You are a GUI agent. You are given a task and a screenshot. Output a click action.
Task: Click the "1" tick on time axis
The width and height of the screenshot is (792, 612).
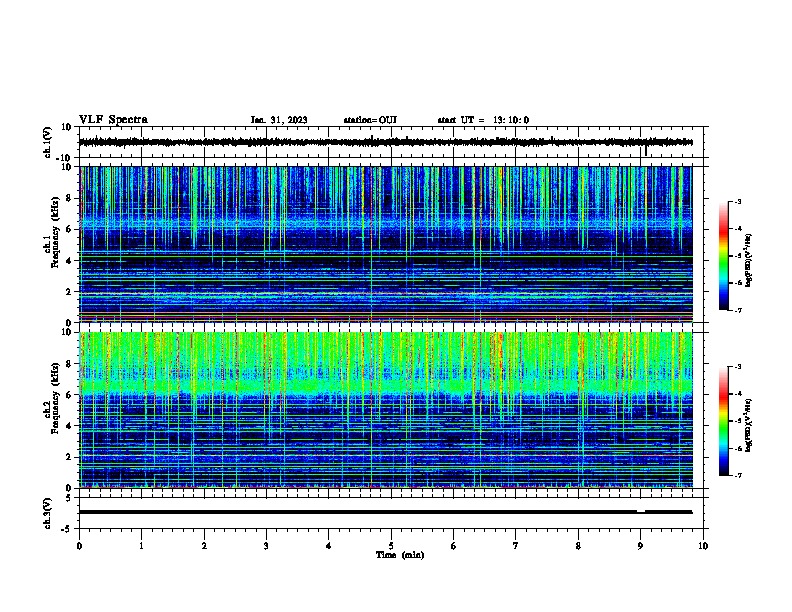(x=141, y=546)
